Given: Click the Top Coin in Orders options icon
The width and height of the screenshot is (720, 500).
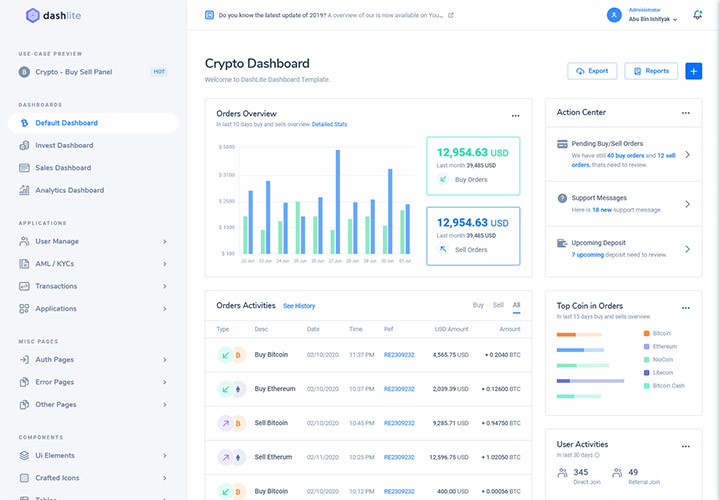Looking at the screenshot, I should [x=685, y=307].
